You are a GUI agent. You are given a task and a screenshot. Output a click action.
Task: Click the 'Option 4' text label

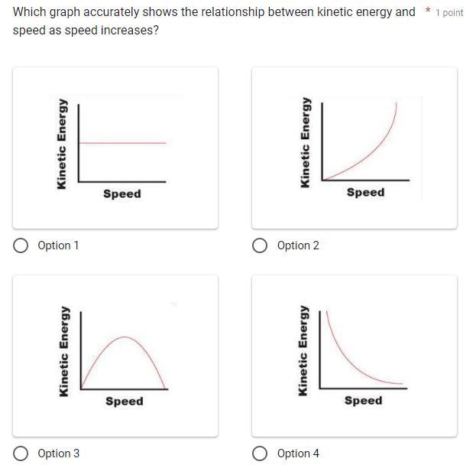[x=298, y=453]
